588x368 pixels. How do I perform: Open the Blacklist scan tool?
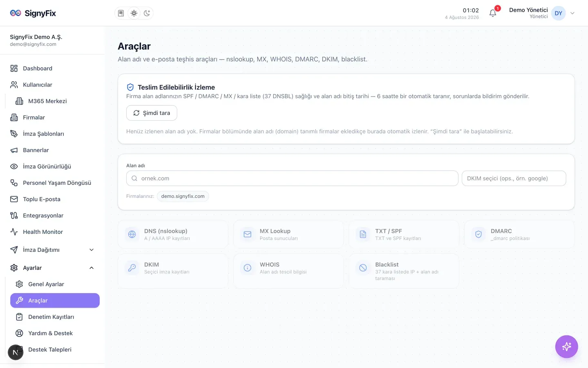tap(404, 271)
